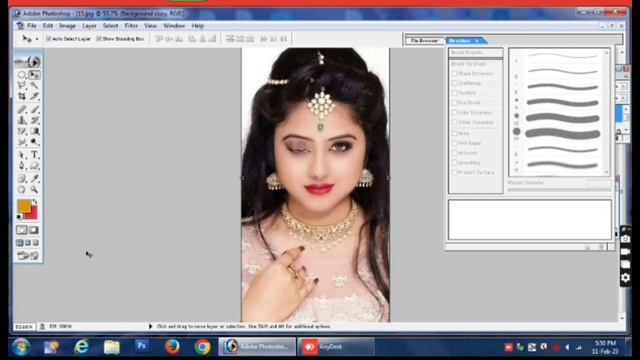Image resolution: width=640 pixels, height=360 pixels.
Task: Click the Master Diameter slider
Action: [559, 190]
